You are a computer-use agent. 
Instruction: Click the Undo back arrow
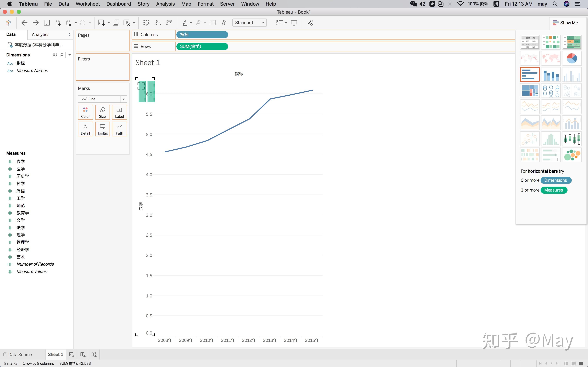(24, 23)
